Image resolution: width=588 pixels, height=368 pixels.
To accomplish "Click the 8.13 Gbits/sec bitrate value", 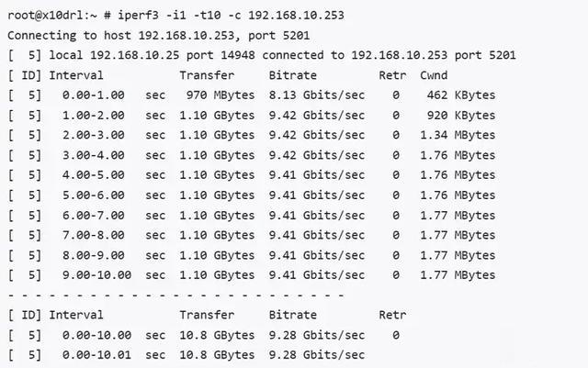I will pyautogui.click(x=316, y=95).
